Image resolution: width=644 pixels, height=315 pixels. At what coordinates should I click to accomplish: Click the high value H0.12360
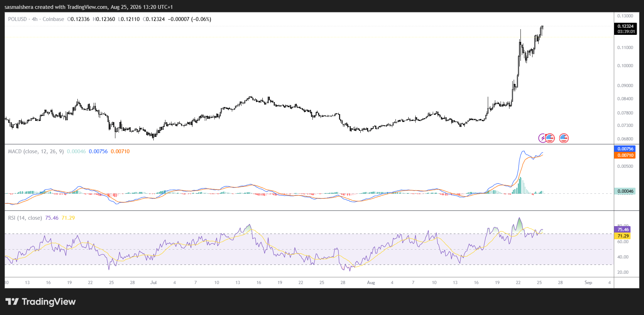point(104,19)
